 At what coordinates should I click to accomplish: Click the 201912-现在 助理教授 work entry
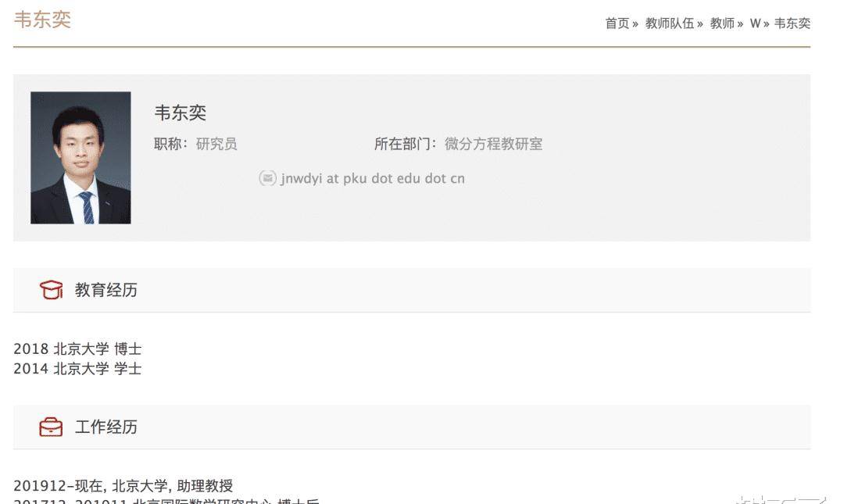[x=123, y=486]
